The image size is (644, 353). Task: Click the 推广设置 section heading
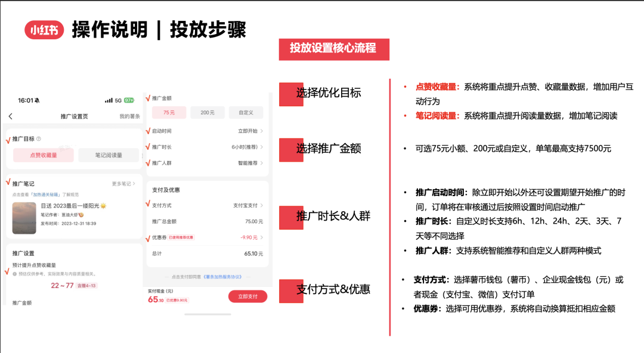23,253
